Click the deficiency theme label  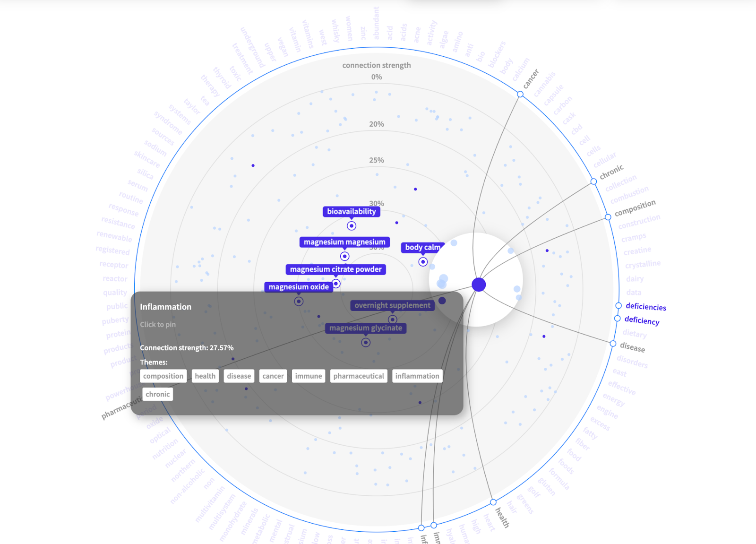click(x=642, y=320)
